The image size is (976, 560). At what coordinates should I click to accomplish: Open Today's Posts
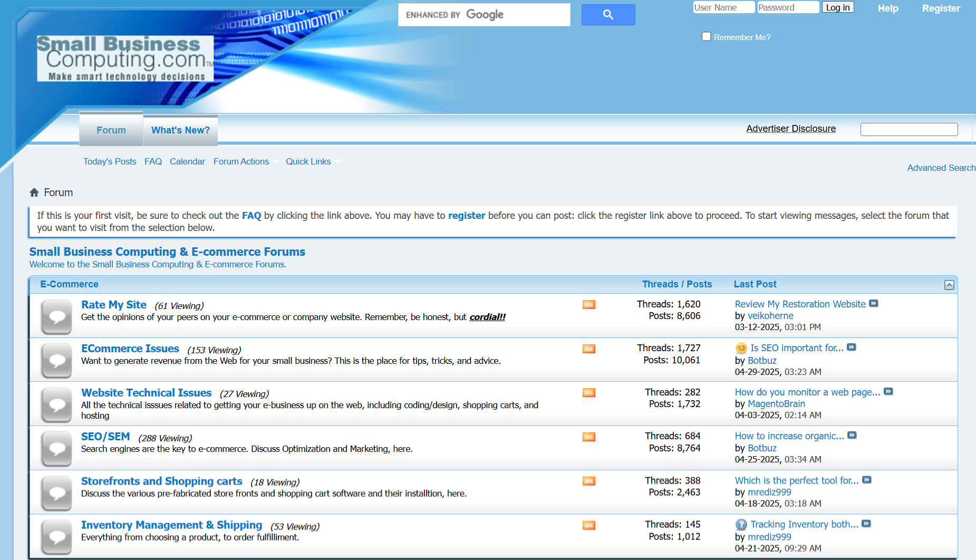110,161
